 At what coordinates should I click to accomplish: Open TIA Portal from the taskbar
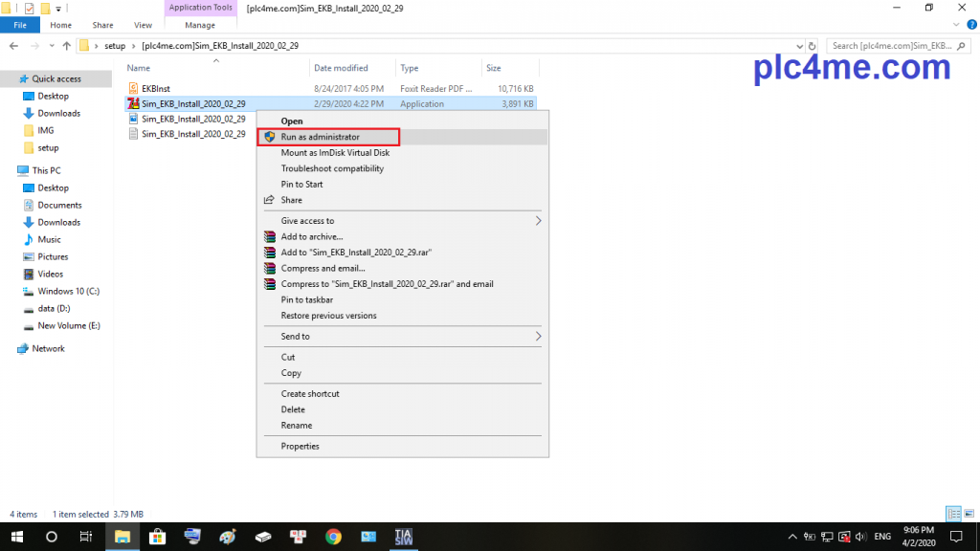pyautogui.click(x=404, y=537)
